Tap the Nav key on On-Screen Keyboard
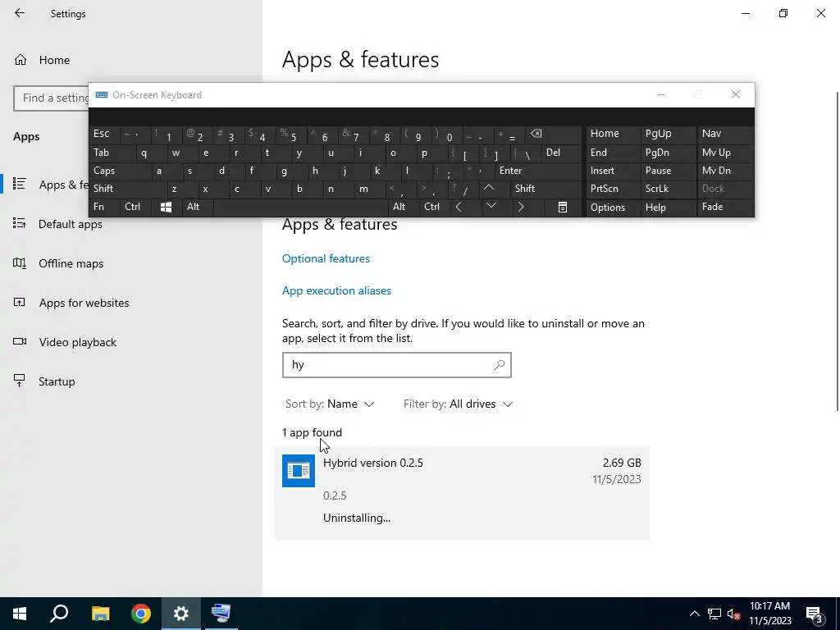 (x=725, y=134)
